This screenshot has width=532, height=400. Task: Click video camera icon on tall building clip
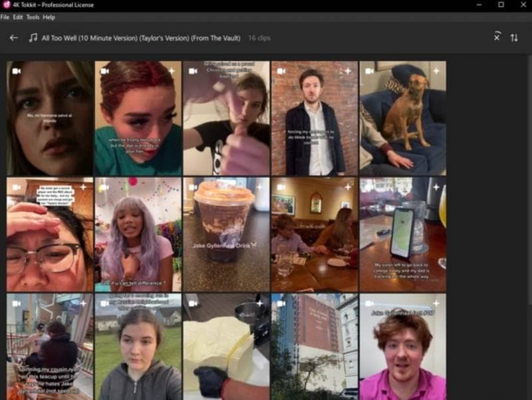tap(281, 304)
